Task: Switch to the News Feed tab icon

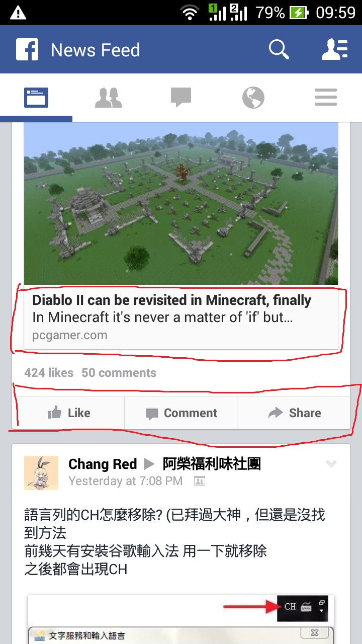Action: [x=36, y=98]
